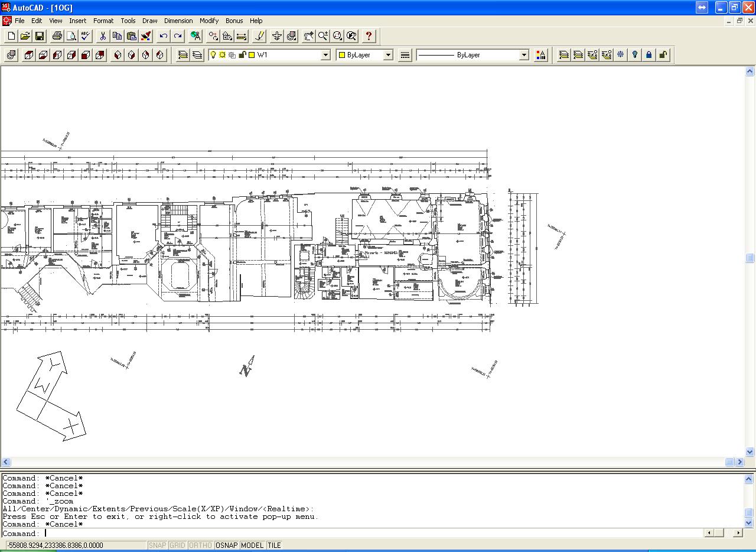Viewport: 756px width, 552px height.
Task: Select the Match Properties paintbrush tool
Action: 145,36
